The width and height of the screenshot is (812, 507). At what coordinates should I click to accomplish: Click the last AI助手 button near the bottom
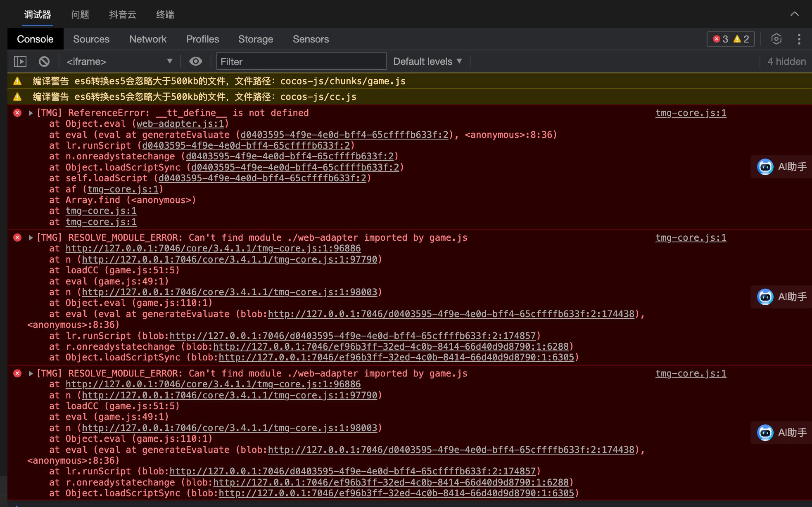pyautogui.click(x=781, y=433)
